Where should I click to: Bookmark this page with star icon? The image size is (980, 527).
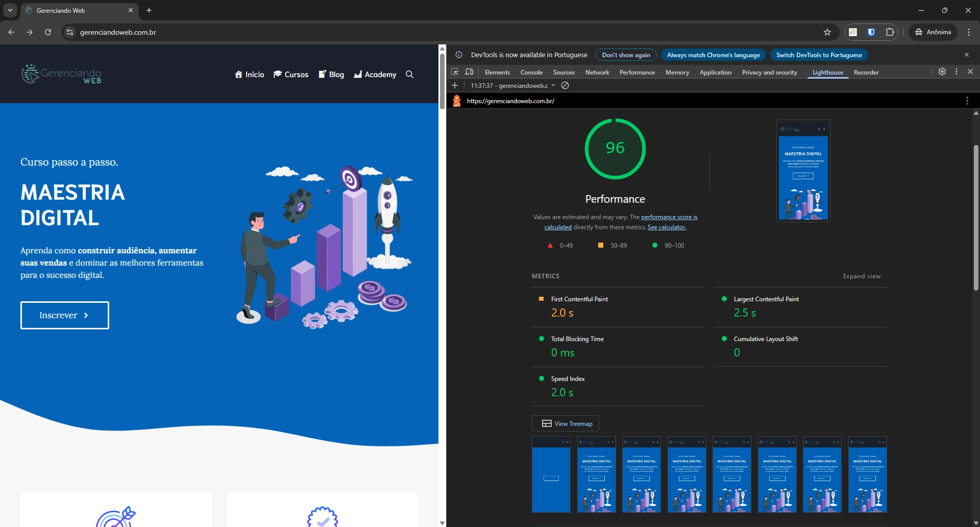point(827,32)
